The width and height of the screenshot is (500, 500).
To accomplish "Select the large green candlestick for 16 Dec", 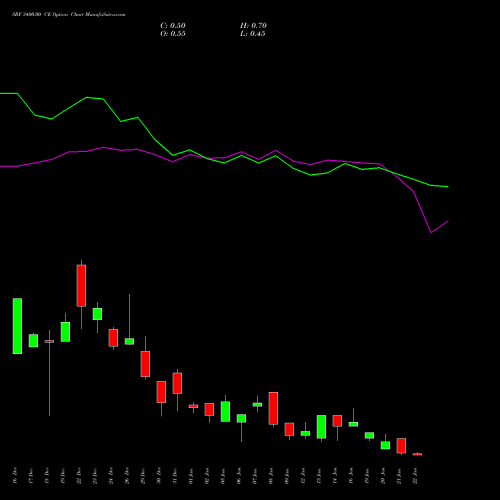I will tap(17, 326).
